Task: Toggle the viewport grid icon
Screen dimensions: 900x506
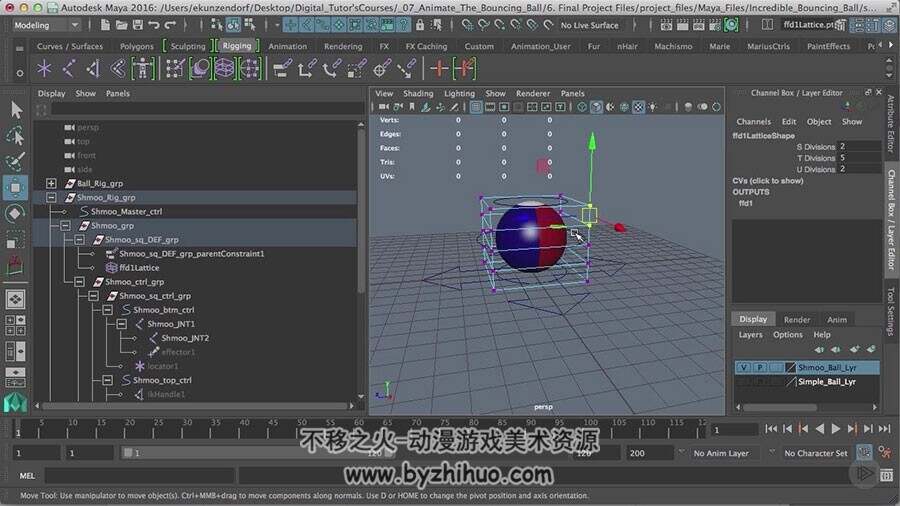Action: [476, 107]
